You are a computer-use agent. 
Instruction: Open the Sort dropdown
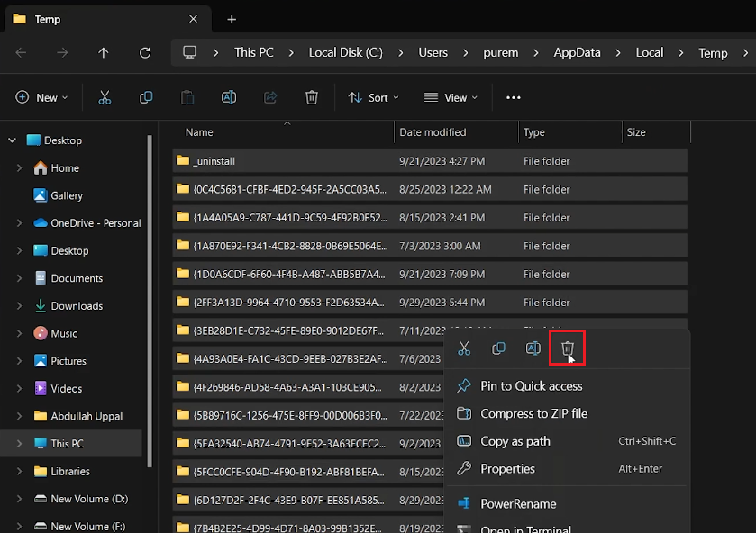pyautogui.click(x=373, y=97)
